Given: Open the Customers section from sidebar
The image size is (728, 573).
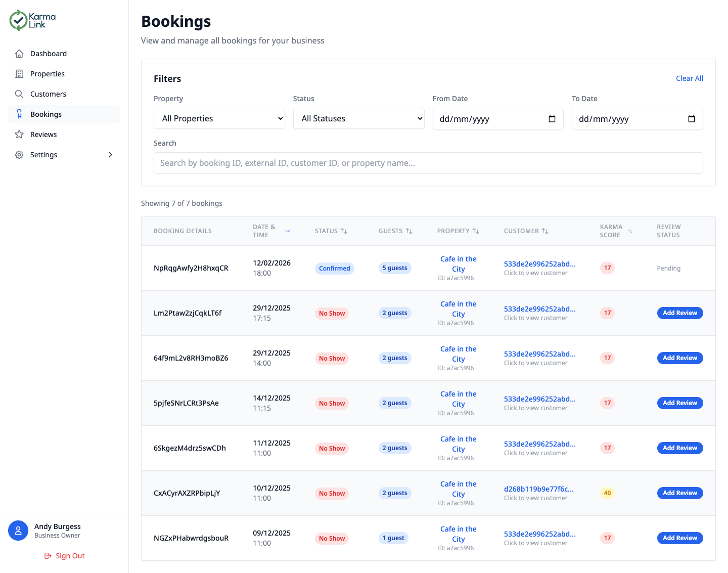Looking at the screenshot, I should tap(49, 94).
